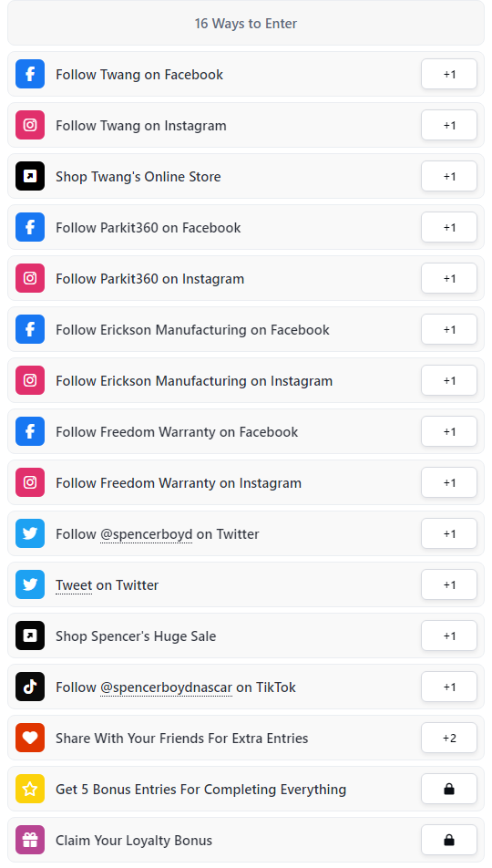
Task: Click the Instagram icon for Freedom Warranty
Action: [x=30, y=482]
